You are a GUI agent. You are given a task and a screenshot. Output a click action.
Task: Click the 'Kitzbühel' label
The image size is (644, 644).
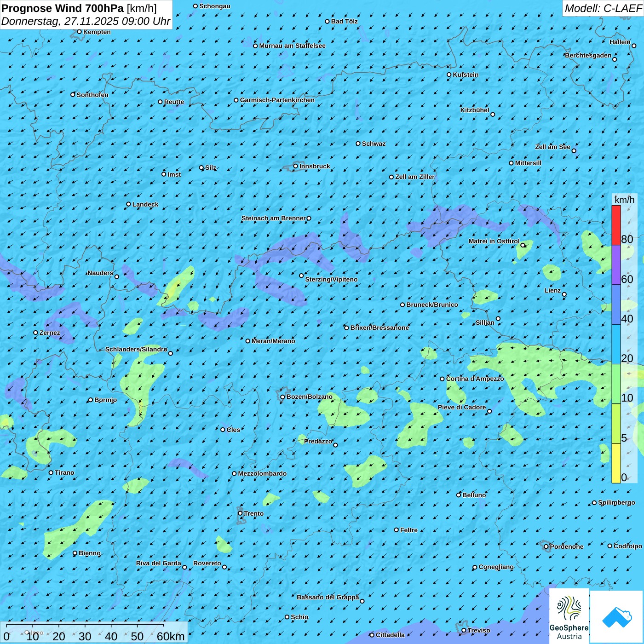point(475,110)
